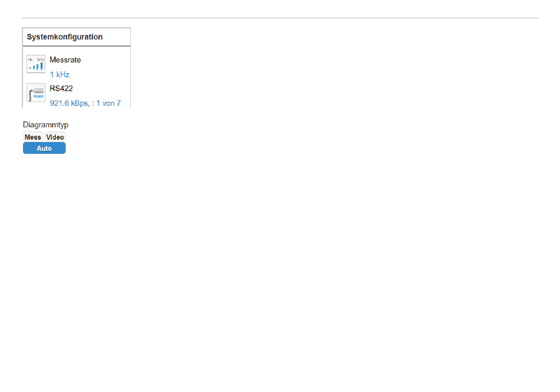Enable Auto scaling for the diagram
The image size is (560, 392).
tap(44, 149)
